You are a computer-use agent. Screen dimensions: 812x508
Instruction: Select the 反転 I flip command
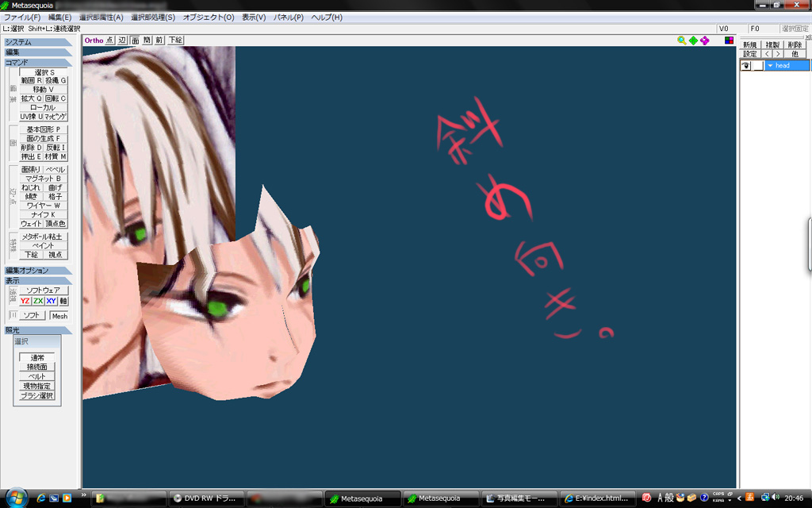[56, 148]
